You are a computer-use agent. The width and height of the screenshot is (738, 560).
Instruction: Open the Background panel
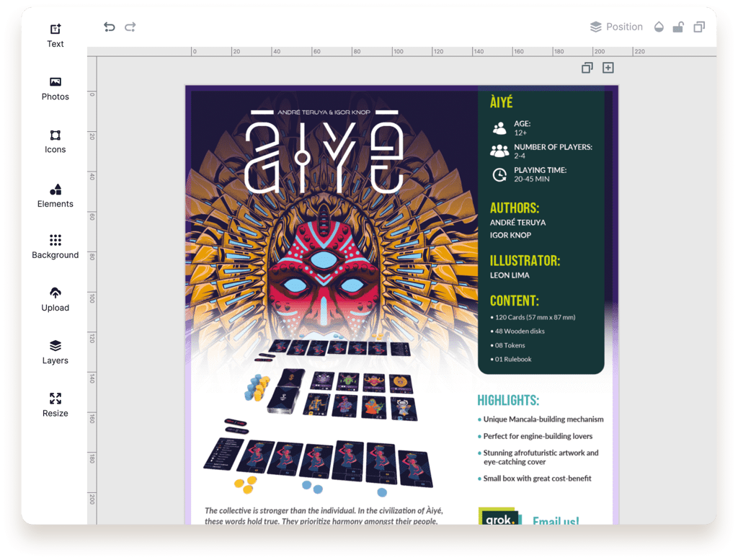click(x=55, y=246)
